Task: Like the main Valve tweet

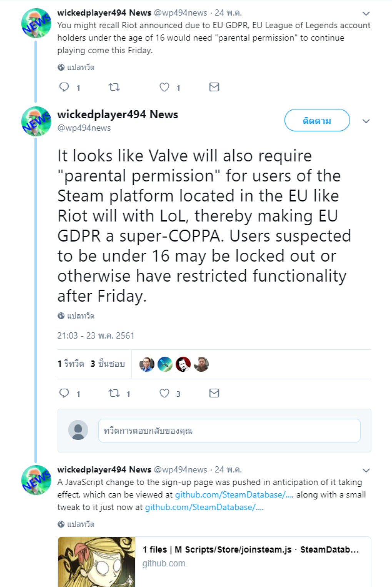Action: [164, 393]
